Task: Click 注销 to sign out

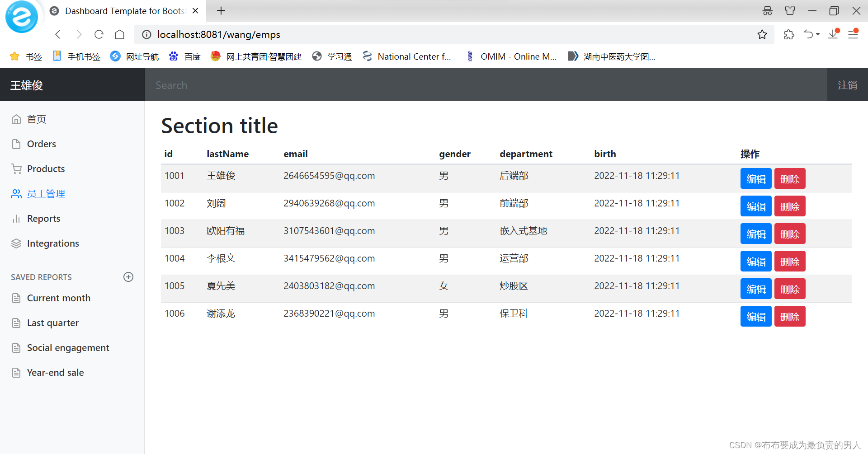Action: pyautogui.click(x=847, y=85)
